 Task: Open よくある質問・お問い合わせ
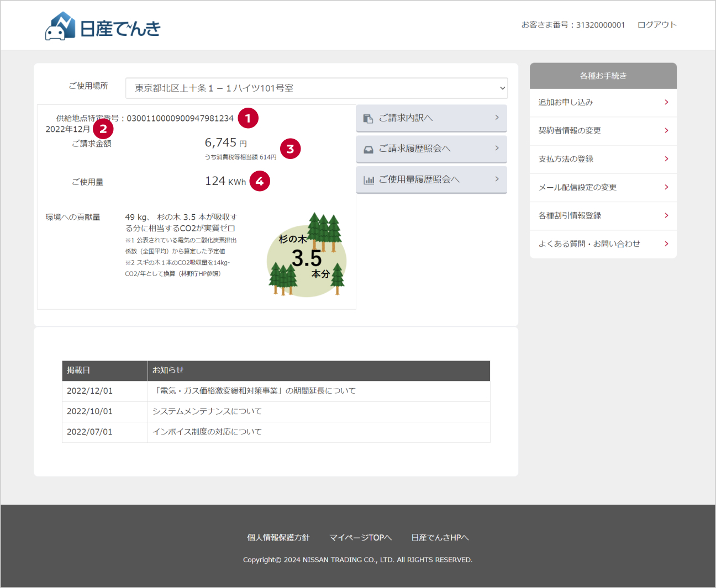pos(589,243)
